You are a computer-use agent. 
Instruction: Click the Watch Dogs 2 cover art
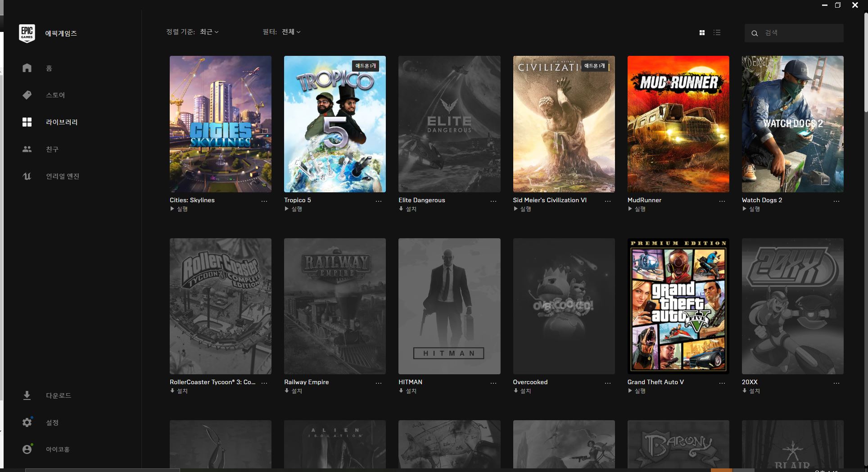point(793,124)
